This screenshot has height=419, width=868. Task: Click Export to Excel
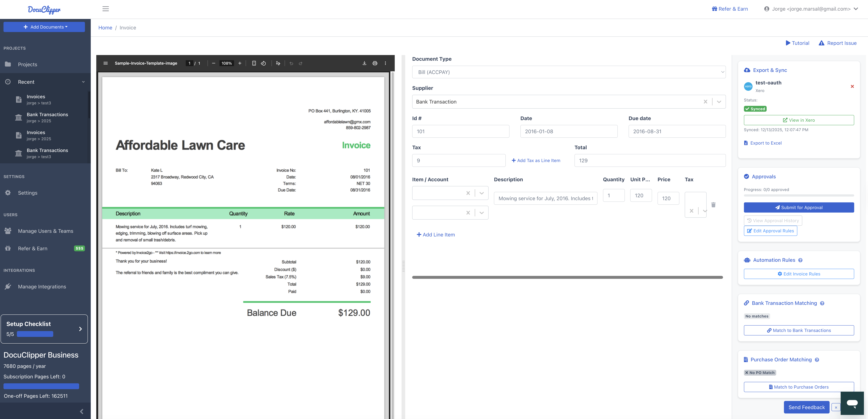point(763,143)
